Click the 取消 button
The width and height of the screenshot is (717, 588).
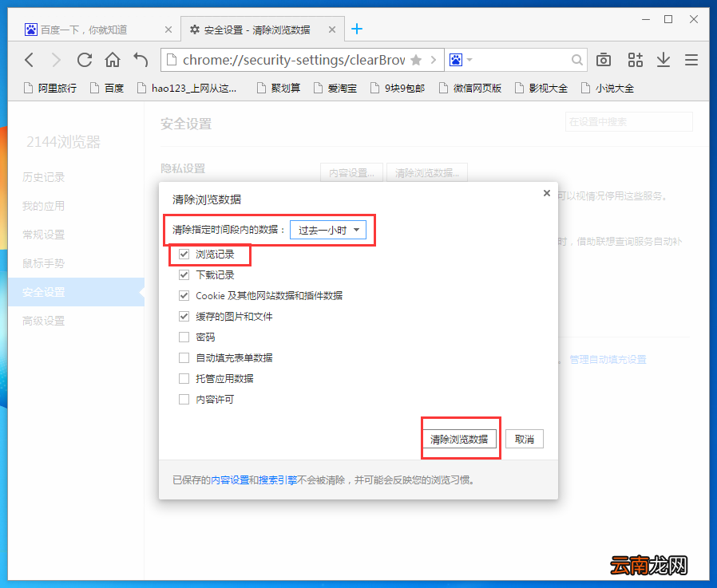tap(525, 439)
